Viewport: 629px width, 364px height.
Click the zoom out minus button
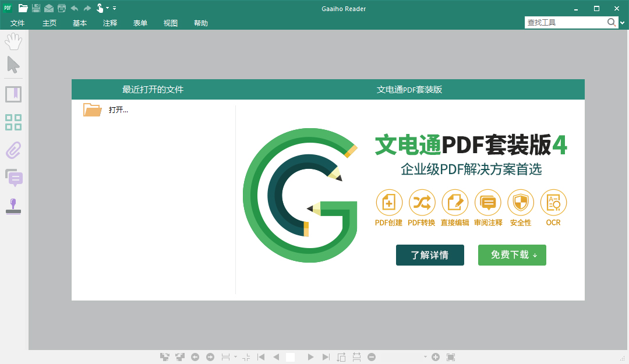coord(372,357)
